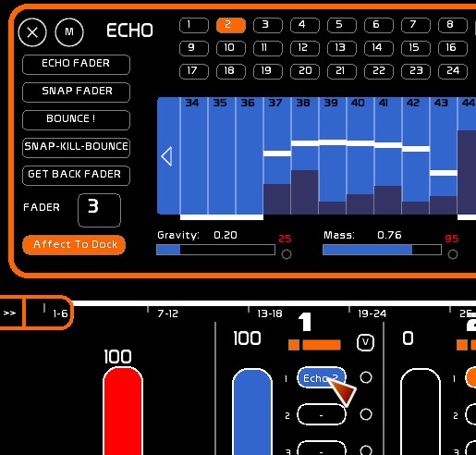Select echo preset 13

pyautogui.click(x=342, y=48)
